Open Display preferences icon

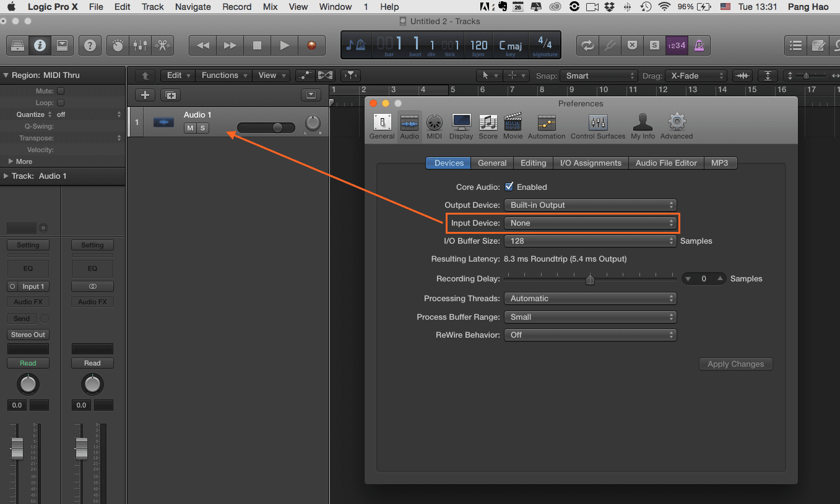tap(461, 126)
